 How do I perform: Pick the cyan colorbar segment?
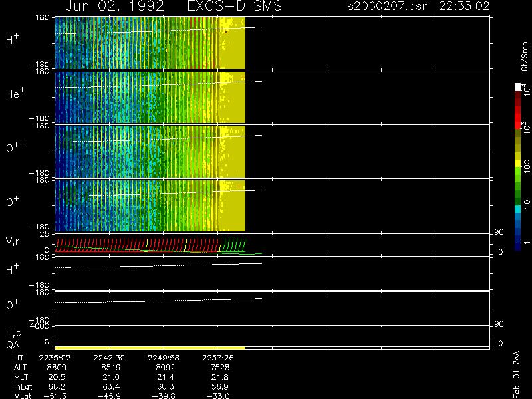[518, 209]
